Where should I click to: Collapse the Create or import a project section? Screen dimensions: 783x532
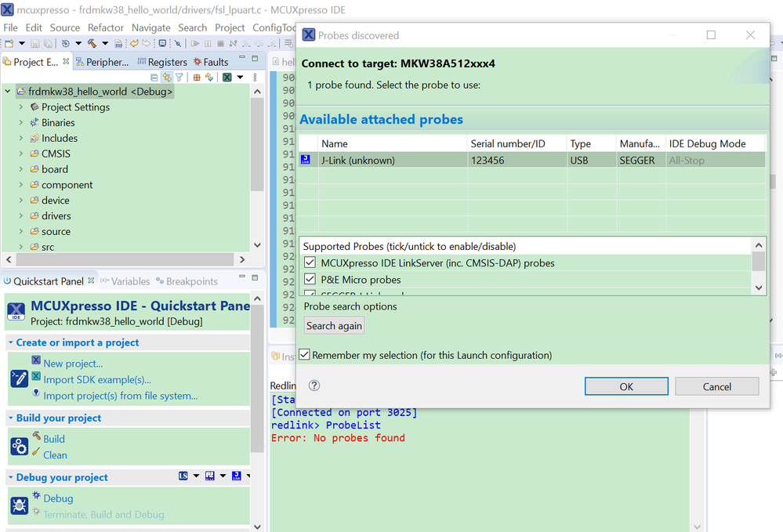(10, 342)
